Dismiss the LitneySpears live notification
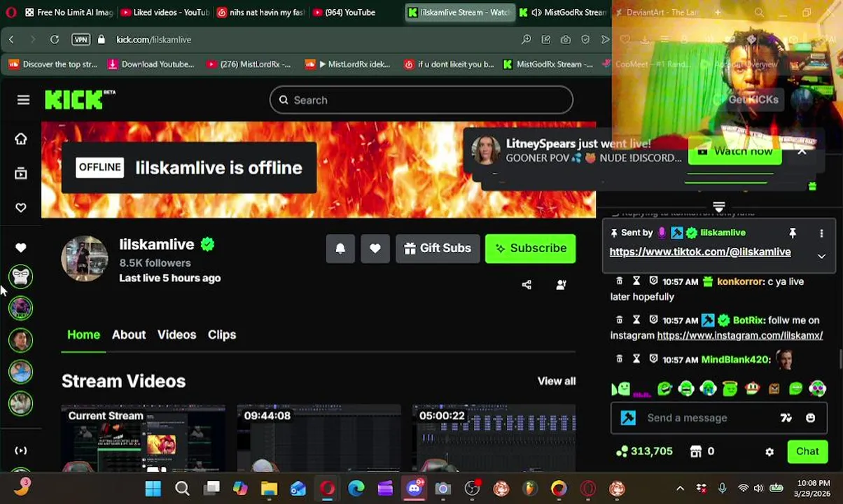This screenshot has width=843, height=504. point(802,150)
